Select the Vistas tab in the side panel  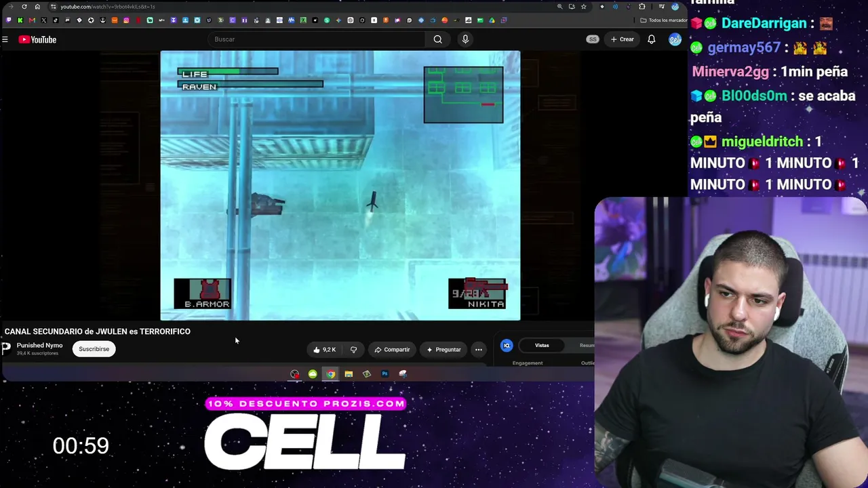(x=542, y=346)
